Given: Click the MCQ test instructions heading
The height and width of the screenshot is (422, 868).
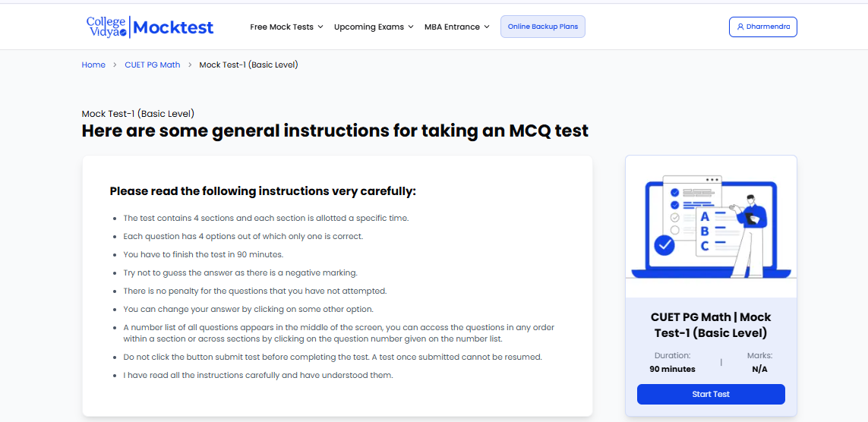Looking at the screenshot, I should click(x=335, y=131).
